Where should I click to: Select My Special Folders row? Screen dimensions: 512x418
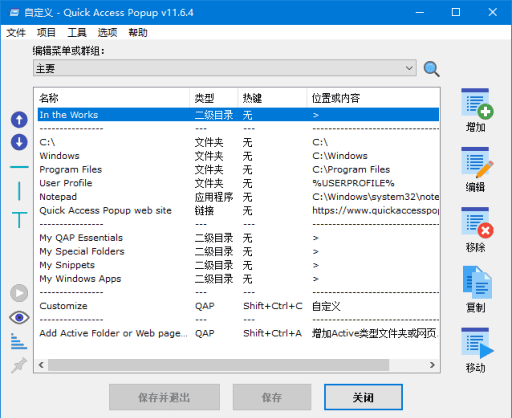coord(238,252)
